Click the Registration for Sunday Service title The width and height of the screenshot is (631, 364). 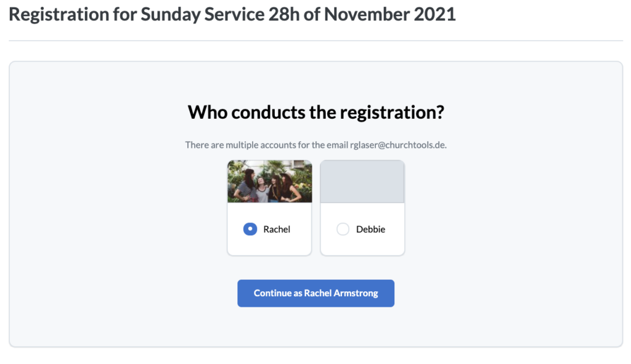tap(232, 15)
